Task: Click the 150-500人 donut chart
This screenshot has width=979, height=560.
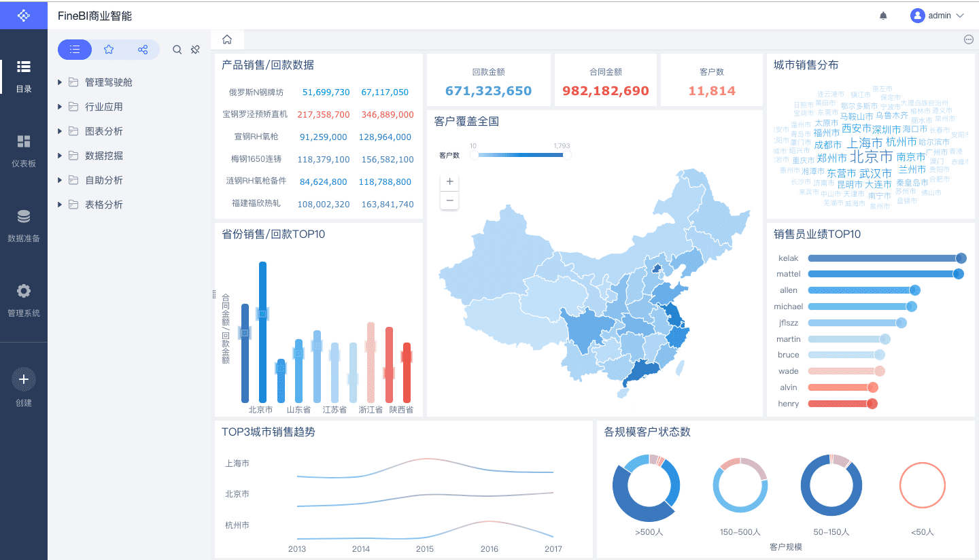Action: (740, 485)
